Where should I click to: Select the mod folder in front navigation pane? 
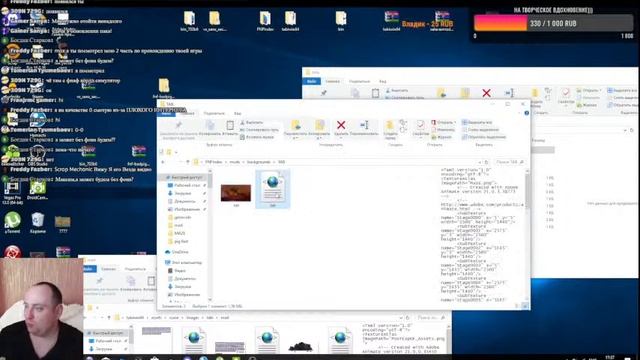(176, 225)
